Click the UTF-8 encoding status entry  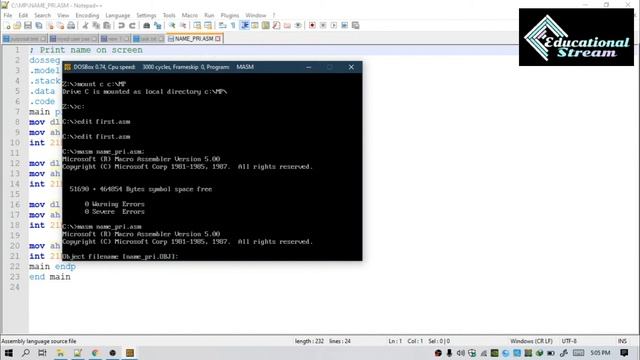tap(569, 341)
